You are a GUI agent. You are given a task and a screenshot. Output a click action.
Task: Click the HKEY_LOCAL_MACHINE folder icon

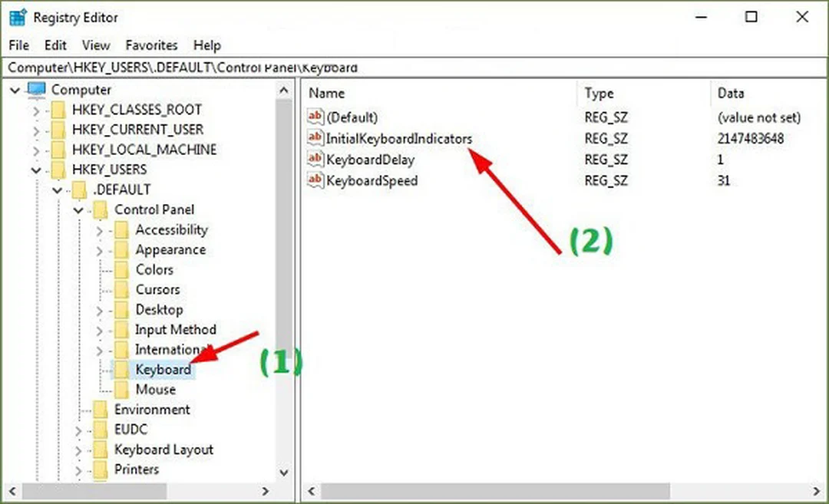click(58, 150)
